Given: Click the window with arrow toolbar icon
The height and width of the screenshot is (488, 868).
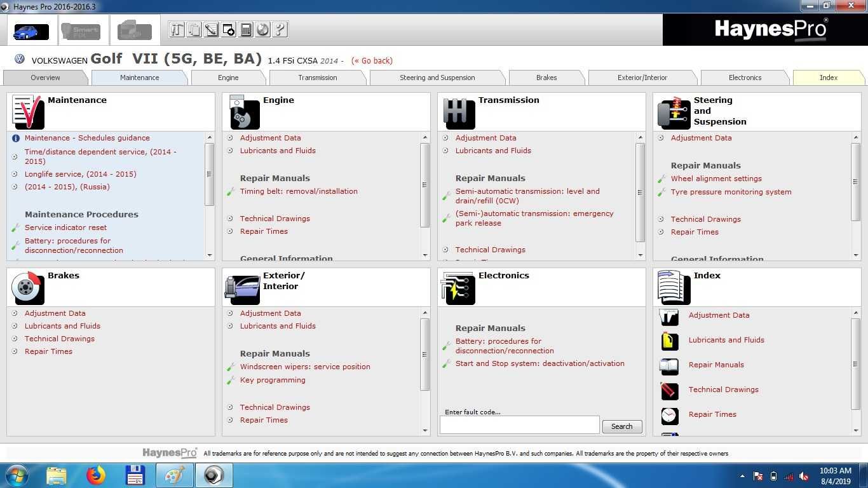Looking at the screenshot, I should coord(229,29).
